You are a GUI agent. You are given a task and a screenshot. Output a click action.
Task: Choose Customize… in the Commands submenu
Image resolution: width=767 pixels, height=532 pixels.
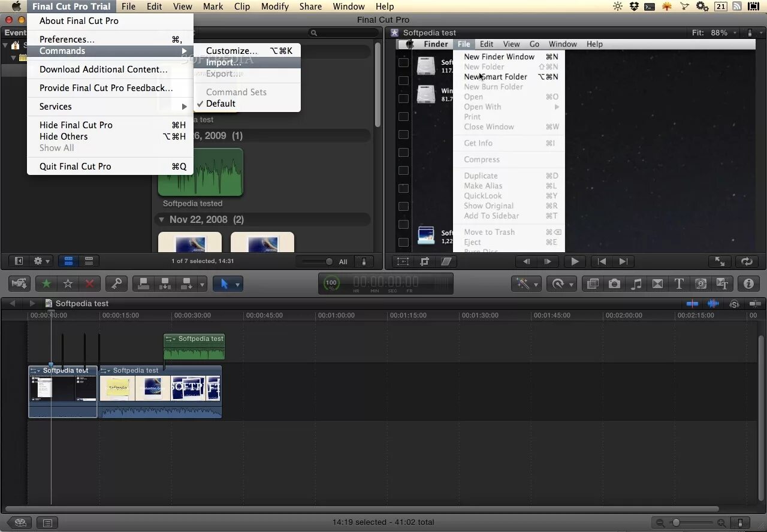pyautogui.click(x=247, y=51)
